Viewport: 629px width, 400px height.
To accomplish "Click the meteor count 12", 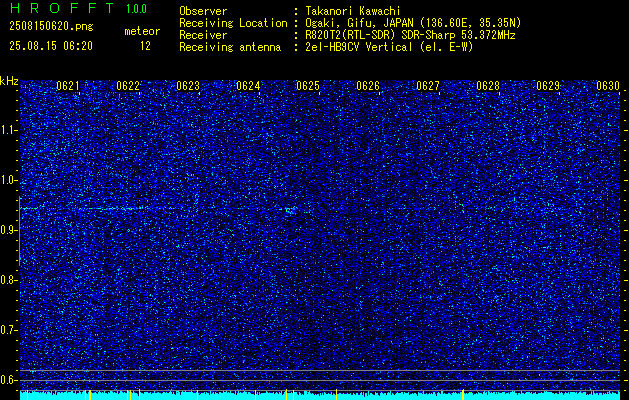I will [x=145, y=46].
